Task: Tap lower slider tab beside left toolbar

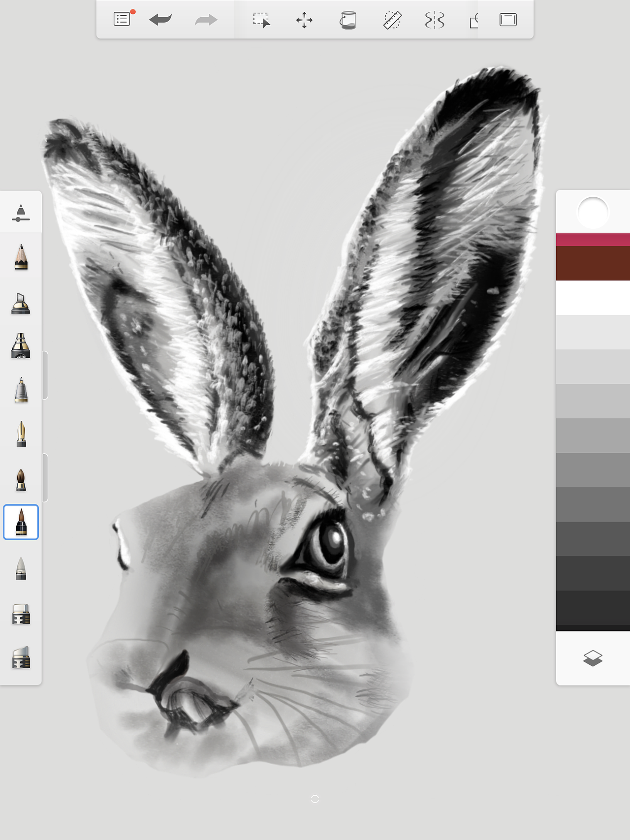Action: pos(45,477)
